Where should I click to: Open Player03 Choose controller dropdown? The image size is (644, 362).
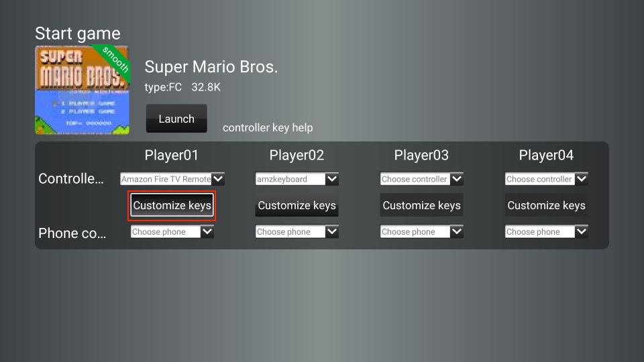coord(422,179)
